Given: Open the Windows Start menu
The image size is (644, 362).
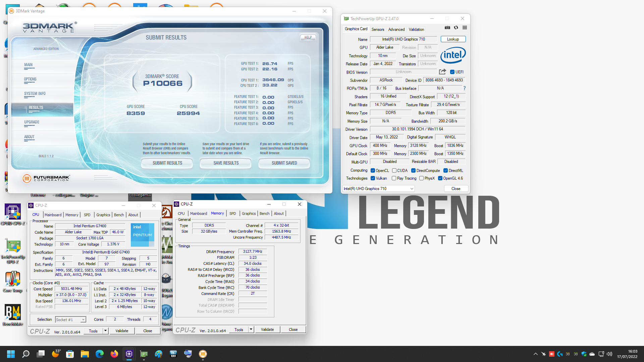Looking at the screenshot, I should [11, 354].
